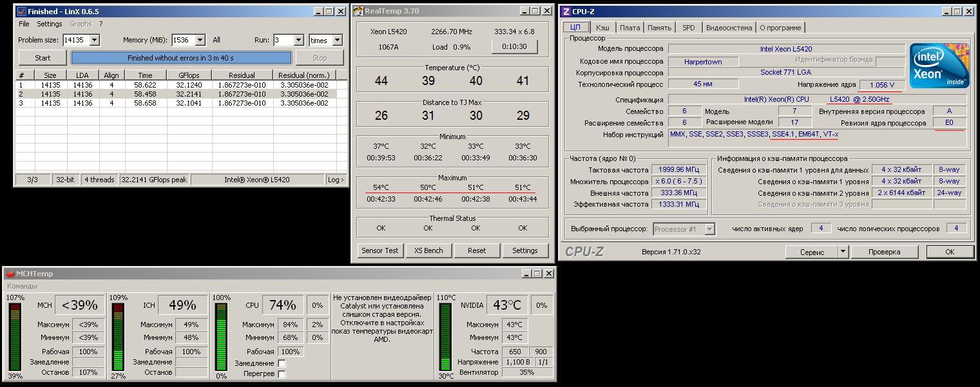The image size is (980, 387).
Task: Click the Socket 771 LGA package field
Action: coord(786,72)
